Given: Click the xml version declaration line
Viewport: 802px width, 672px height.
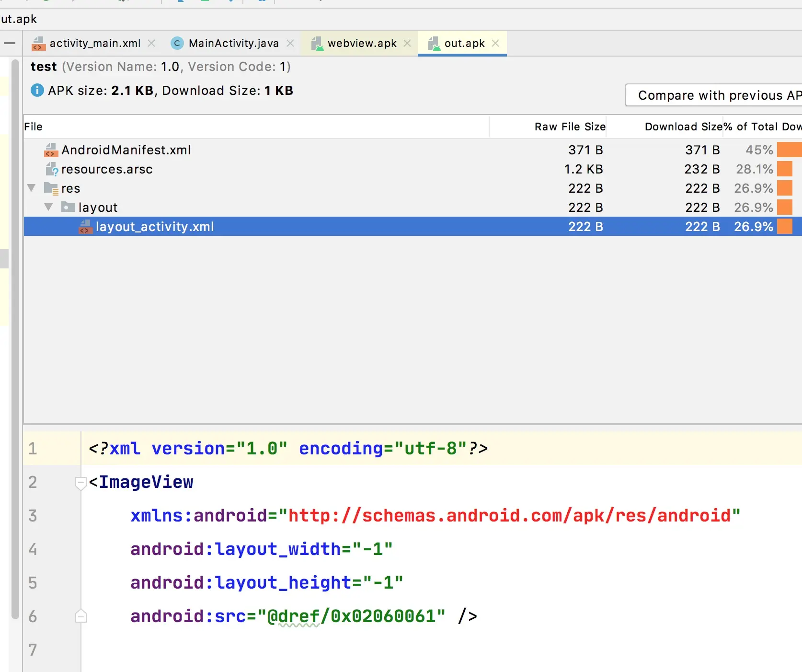Looking at the screenshot, I should (288, 449).
